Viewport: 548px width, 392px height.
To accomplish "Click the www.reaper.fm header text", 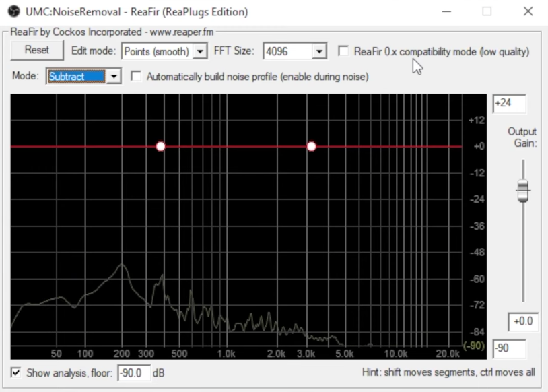I will (182, 32).
